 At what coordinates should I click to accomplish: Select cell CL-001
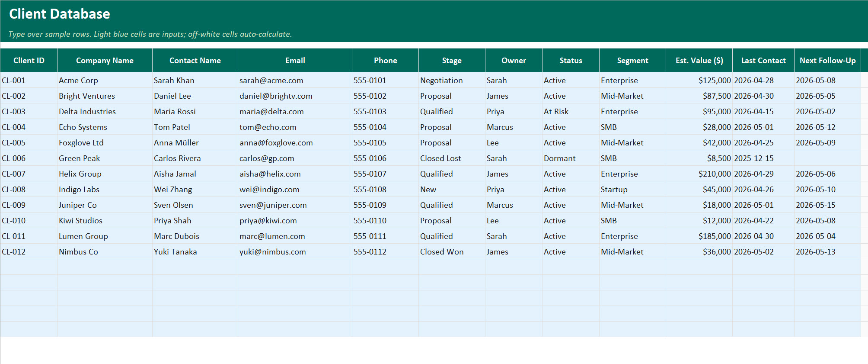[29, 80]
